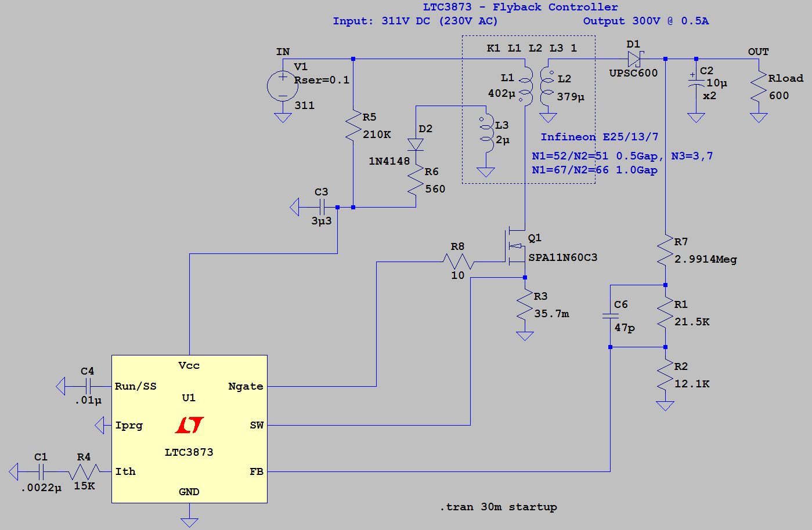Select the R2 resistor symbol
Screen dimensions: 812x530
665,376
